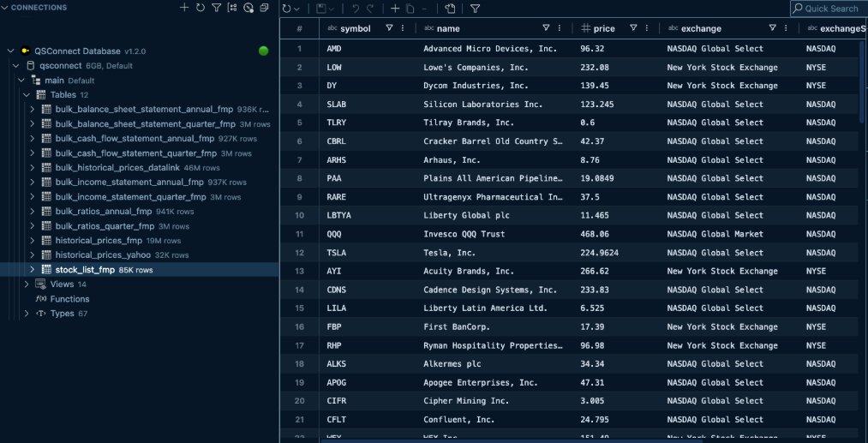Refresh the data grid
868x443 pixels.
tap(286, 9)
